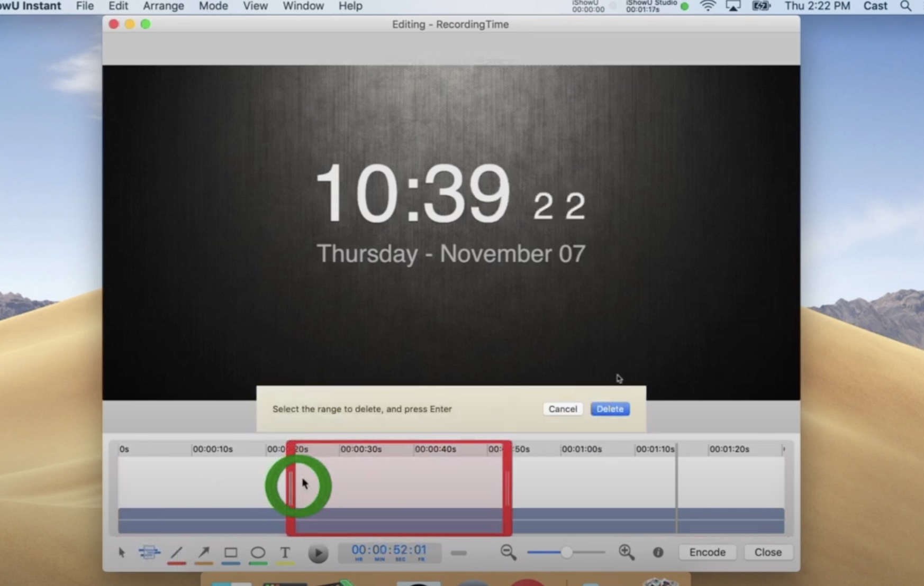
Task: Pick the arrow annotation tool
Action: coord(204,553)
